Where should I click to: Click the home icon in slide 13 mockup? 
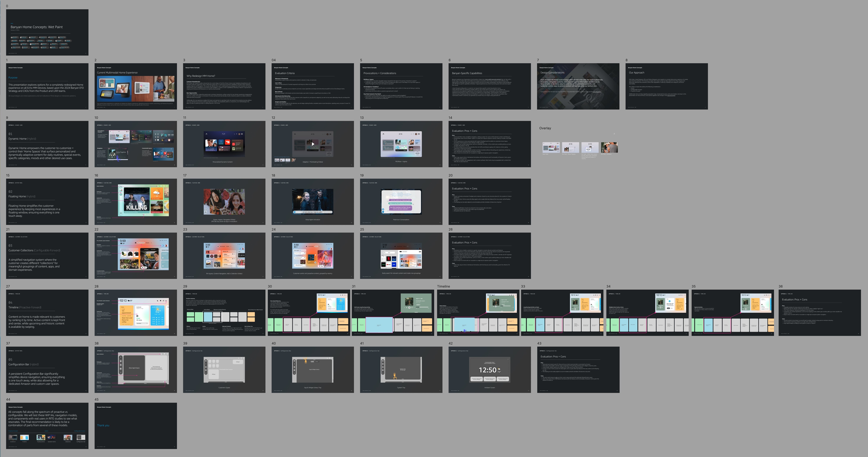pos(383,134)
